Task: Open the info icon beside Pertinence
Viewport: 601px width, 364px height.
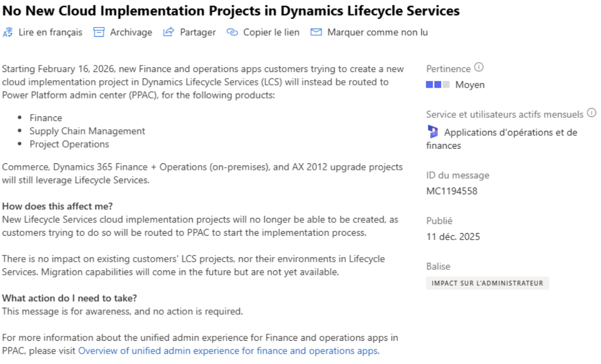Action: 479,68
